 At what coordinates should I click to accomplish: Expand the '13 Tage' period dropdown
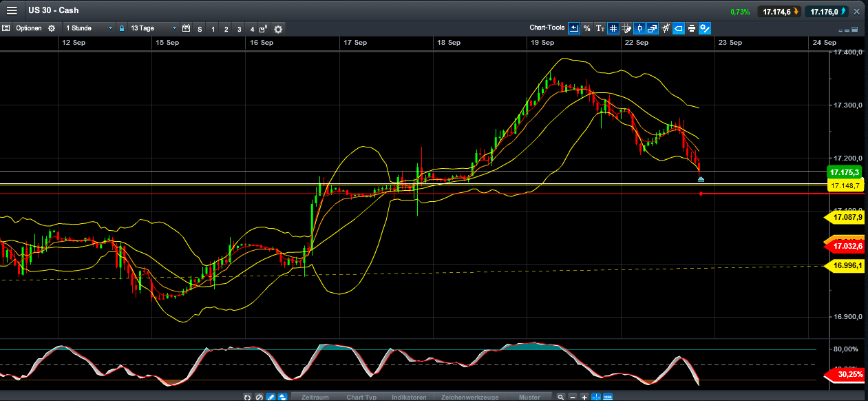pyautogui.click(x=153, y=28)
